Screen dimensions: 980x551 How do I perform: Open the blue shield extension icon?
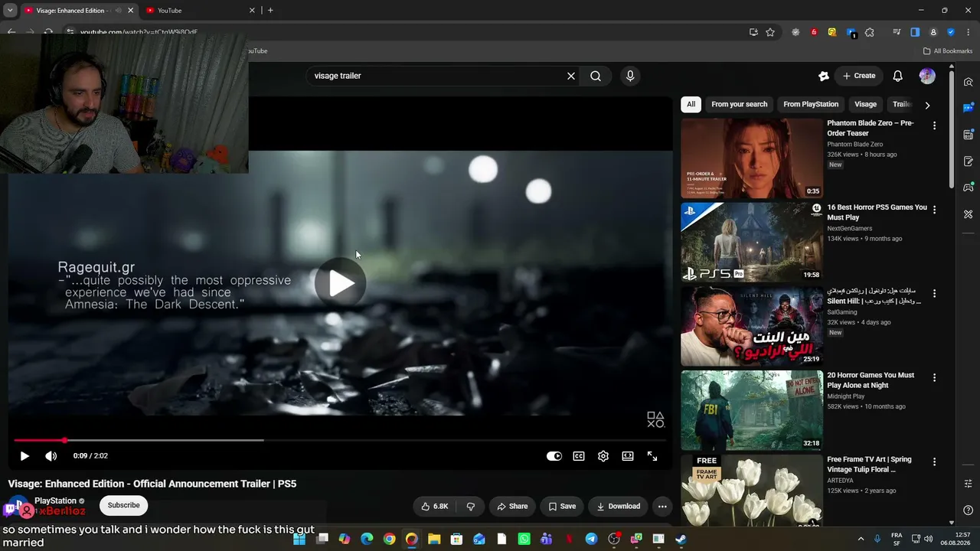pos(951,32)
